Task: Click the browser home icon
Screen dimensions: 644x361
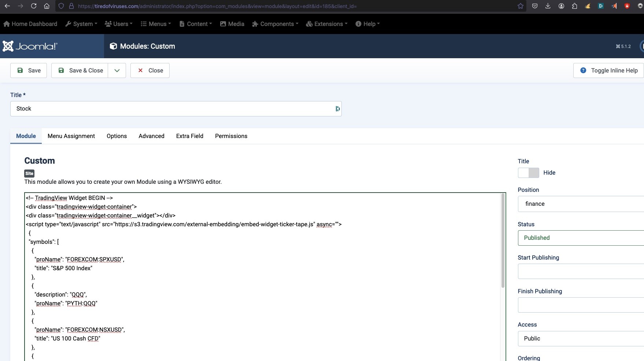Action: point(47,6)
